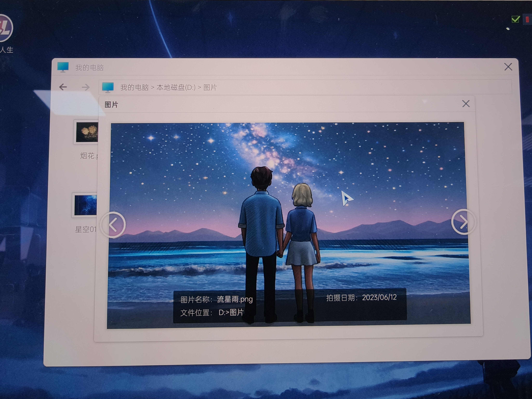Click the 星空01 file name label

(86, 230)
